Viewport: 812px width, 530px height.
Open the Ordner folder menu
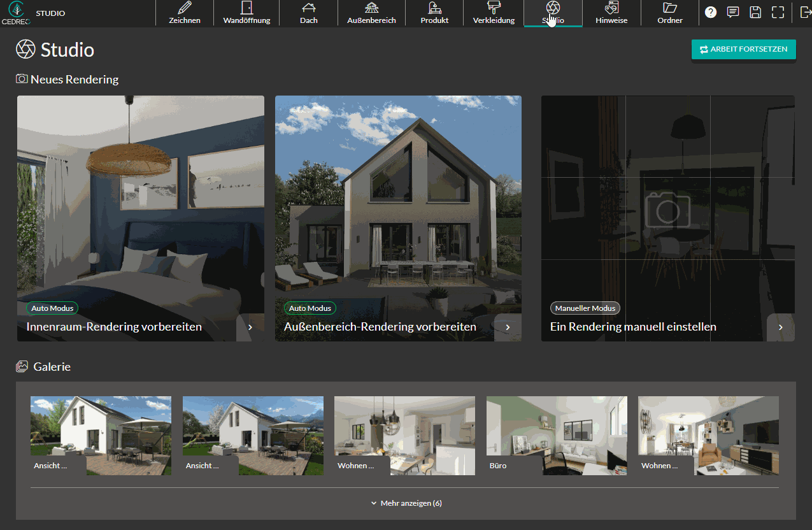(x=670, y=13)
